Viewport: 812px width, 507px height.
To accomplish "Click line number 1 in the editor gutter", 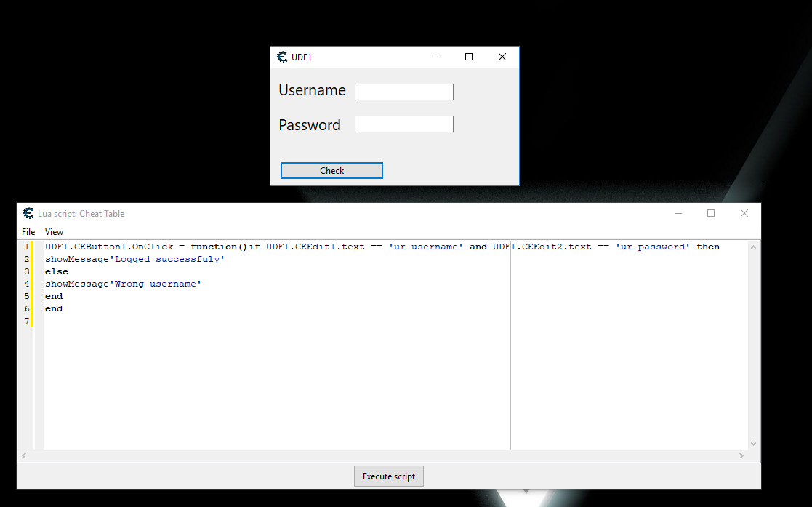I will tap(26, 247).
